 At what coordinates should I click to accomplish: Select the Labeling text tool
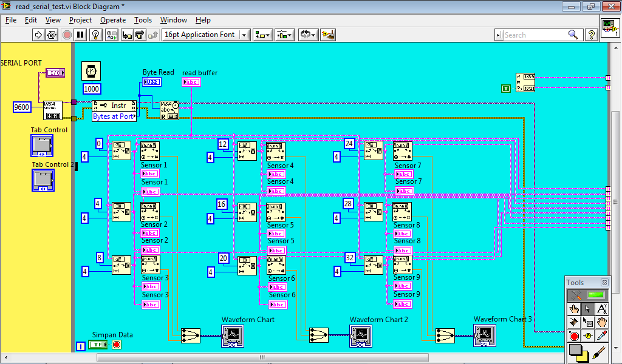(602, 309)
